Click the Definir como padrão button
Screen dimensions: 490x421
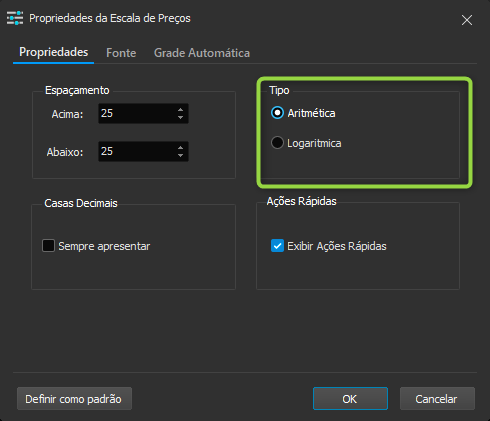point(74,399)
